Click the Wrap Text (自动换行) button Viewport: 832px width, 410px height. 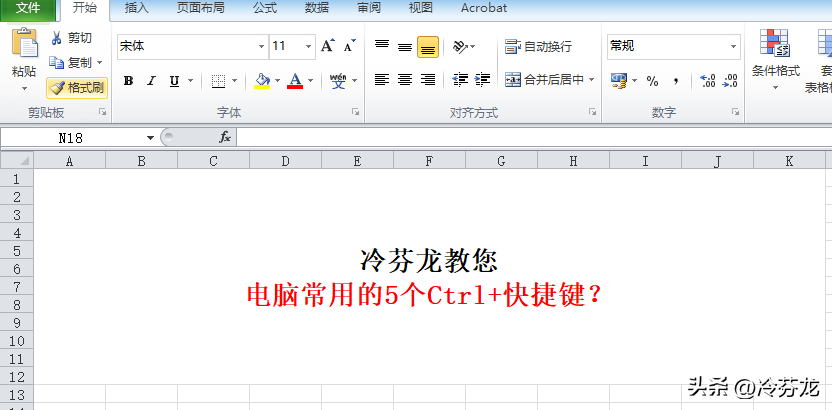click(x=538, y=47)
